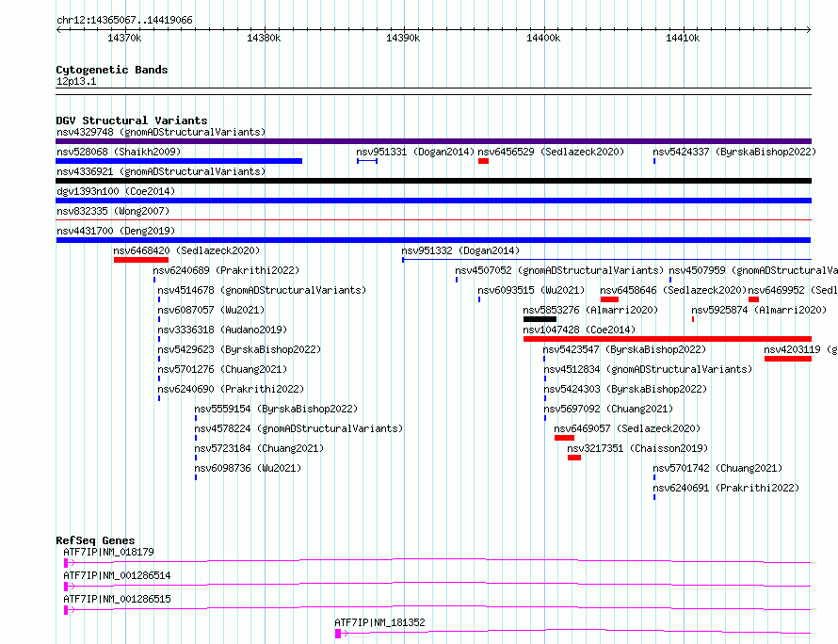Click the purple bar under nsv4329748
Screen dimensions: 838x644
pyautogui.click(x=433, y=141)
